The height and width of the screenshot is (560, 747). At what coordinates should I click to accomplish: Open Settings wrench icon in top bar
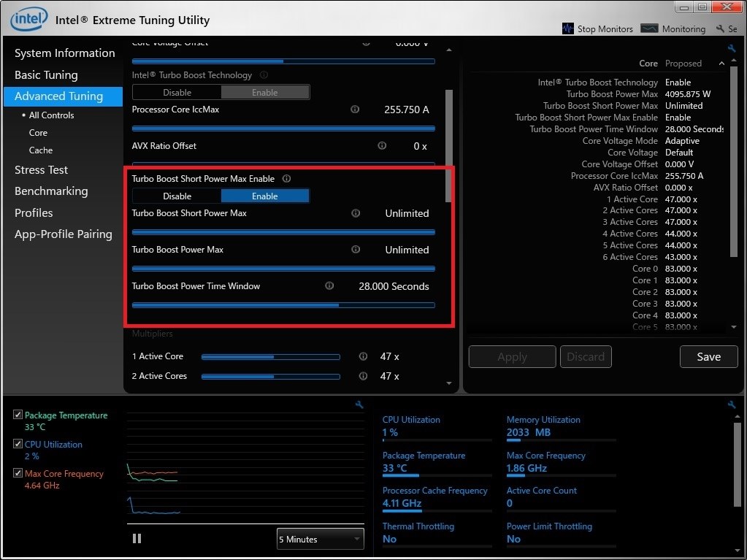(720, 29)
